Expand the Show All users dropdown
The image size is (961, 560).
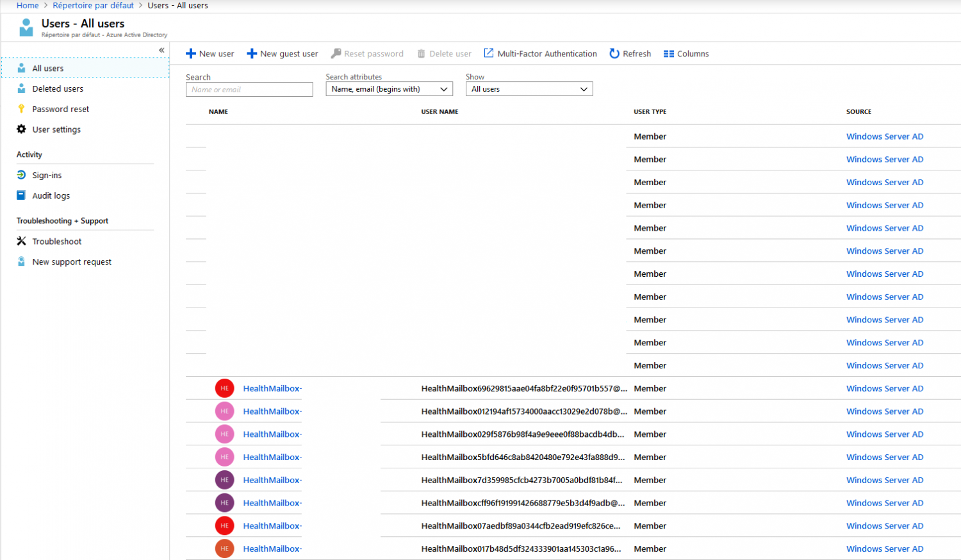529,89
